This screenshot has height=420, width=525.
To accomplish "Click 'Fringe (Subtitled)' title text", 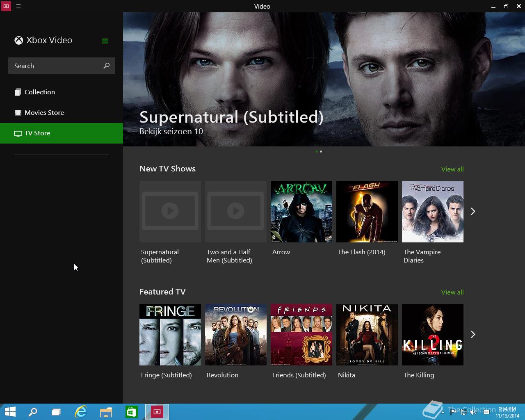I will 166,375.
